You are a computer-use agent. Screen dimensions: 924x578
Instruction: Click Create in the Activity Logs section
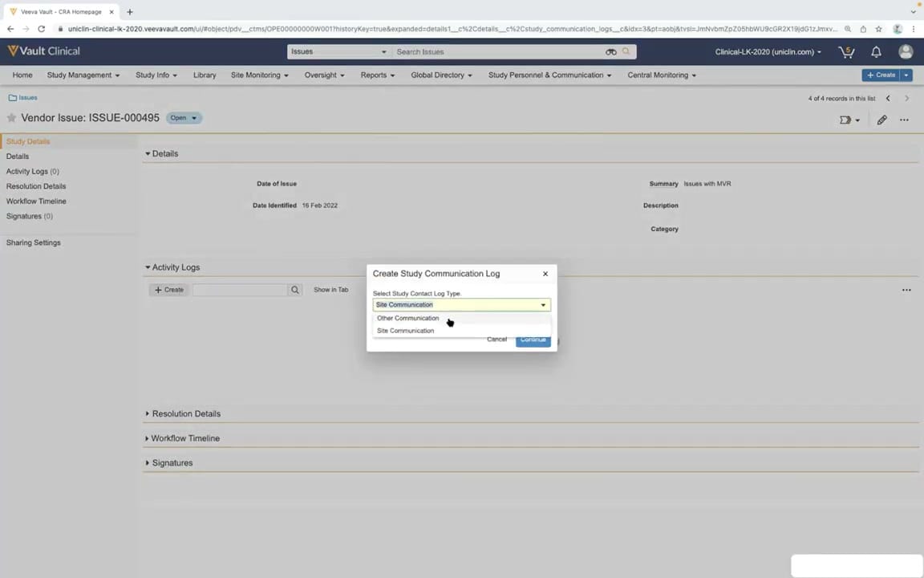coord(169,290)
